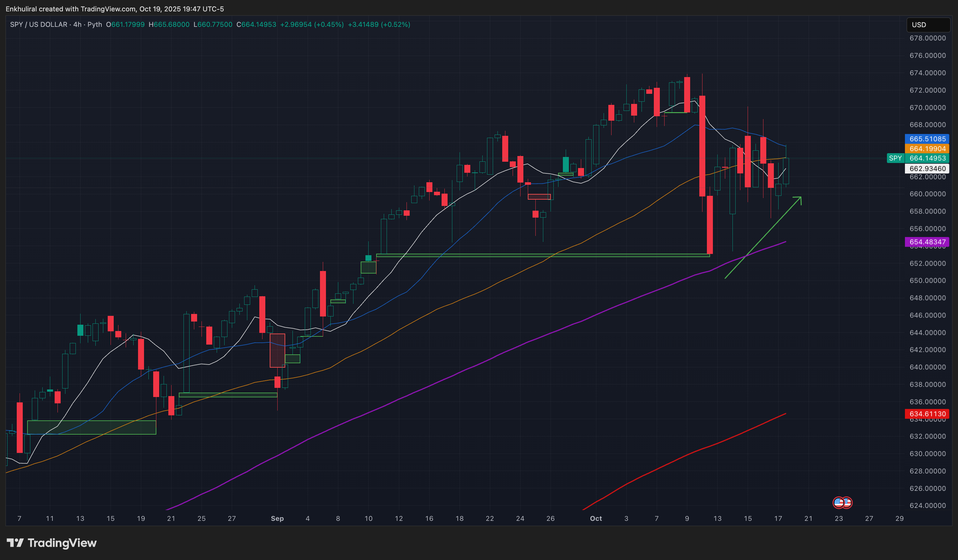Viewport: 958px width, 560px height.
Task: Click the red 634.61130 moving average label
Action: pos(927,414)
